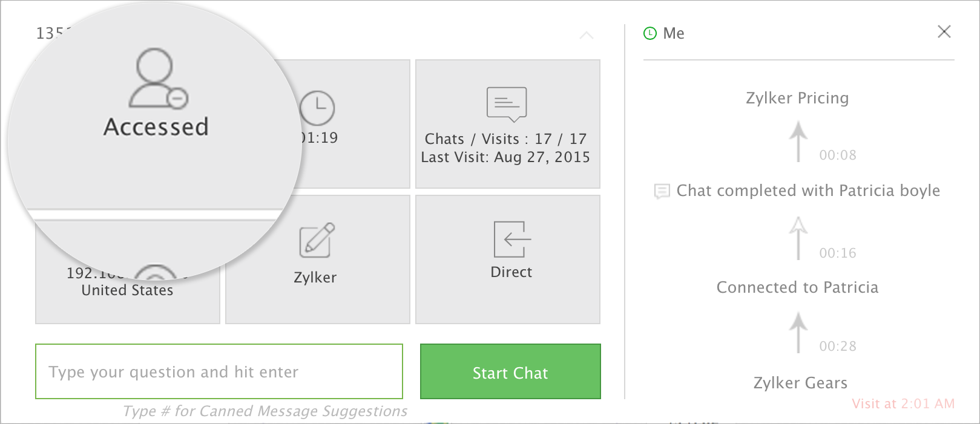Click the up arrow beside 00:08

pos(798,140)
